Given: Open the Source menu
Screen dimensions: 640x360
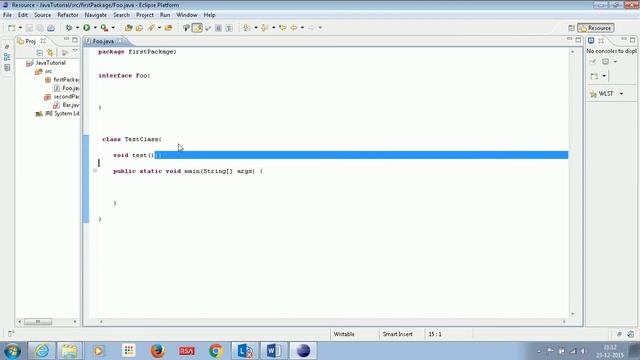Looking at the screenshot, I should [x=42, y=15].
